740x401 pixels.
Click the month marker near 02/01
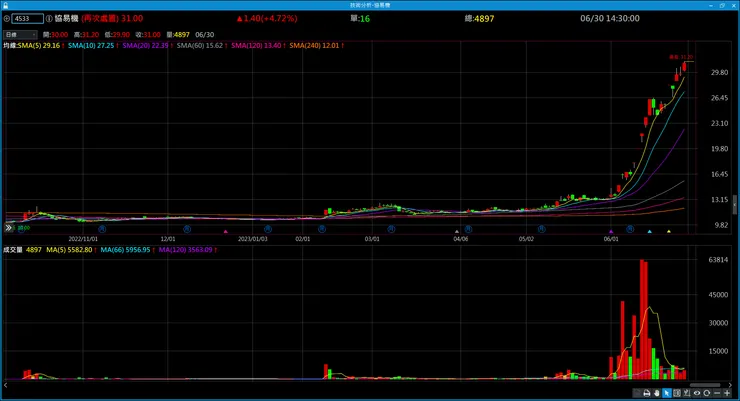point(322,229)
